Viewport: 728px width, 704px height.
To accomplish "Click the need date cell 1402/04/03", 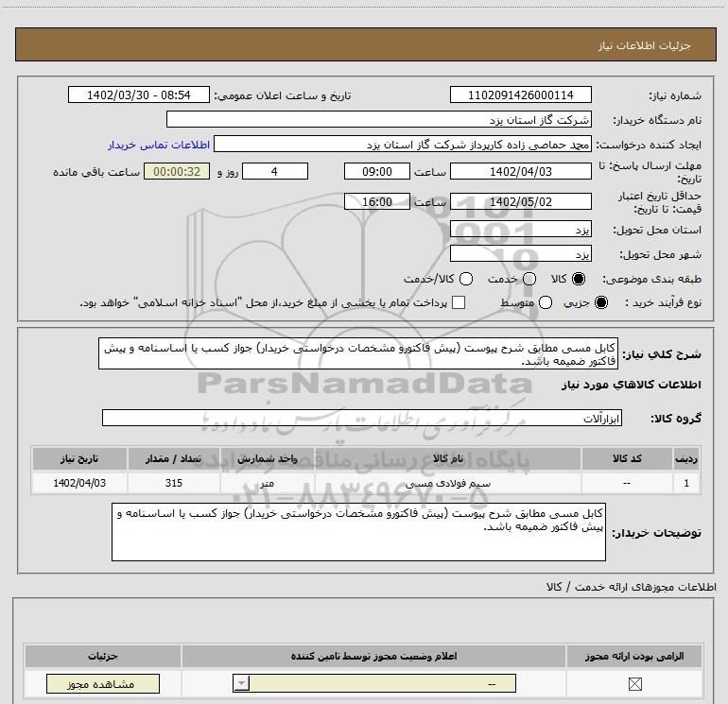I will click(79, 483).
